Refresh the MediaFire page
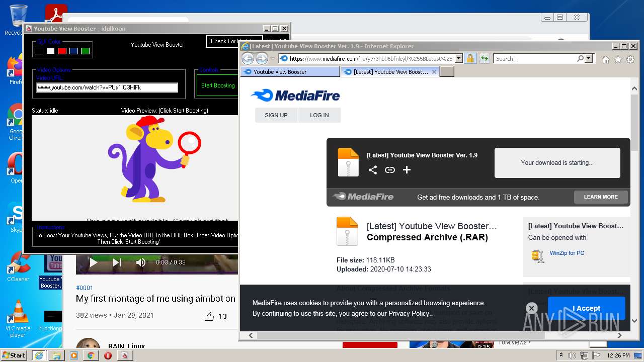Viewport: 644px width, 362px height. (x=485, y=59)
